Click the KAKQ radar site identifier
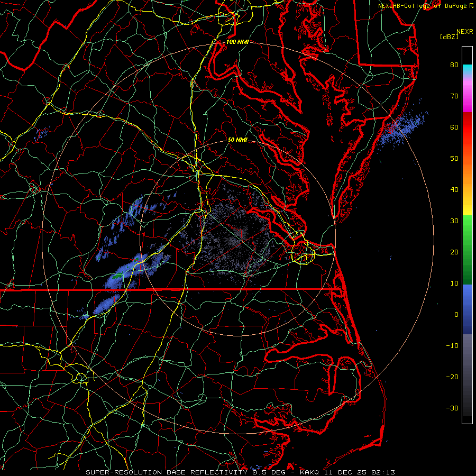 point(309,472)
